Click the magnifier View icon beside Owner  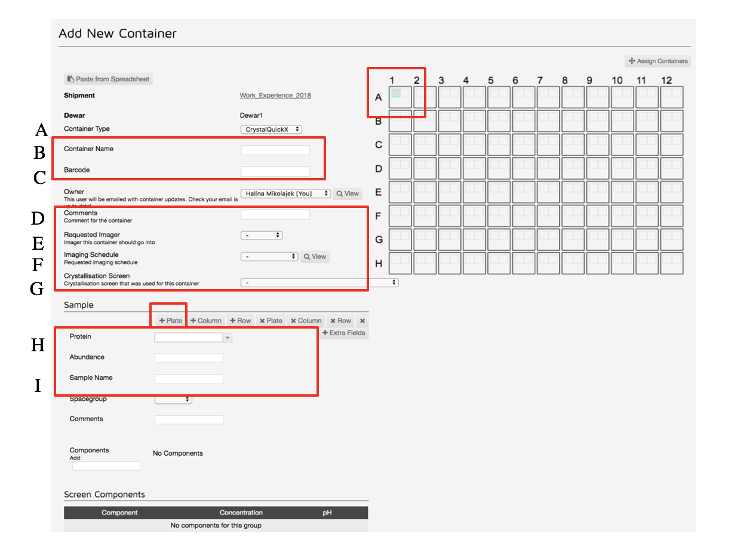pos(348,194)
